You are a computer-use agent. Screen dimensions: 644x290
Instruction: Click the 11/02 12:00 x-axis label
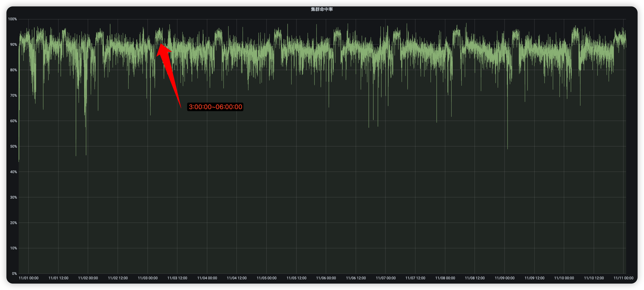coord(118,278)
